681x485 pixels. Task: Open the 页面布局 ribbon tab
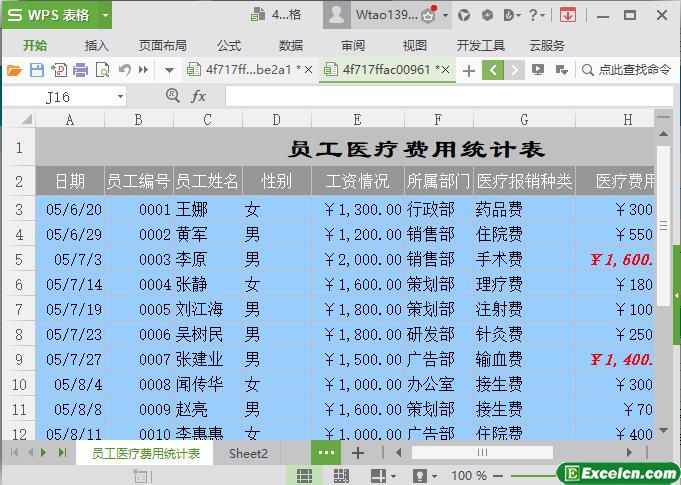[x=163, y=46]
